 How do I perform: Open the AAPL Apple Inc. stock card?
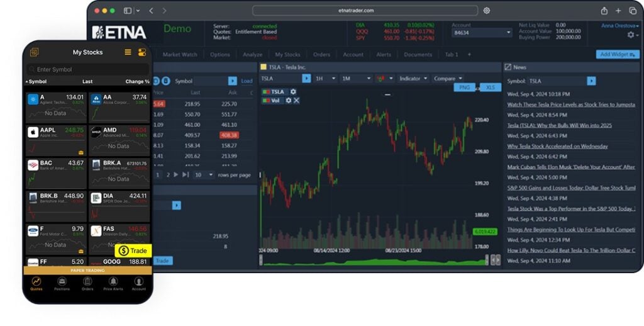click(56, 140)
